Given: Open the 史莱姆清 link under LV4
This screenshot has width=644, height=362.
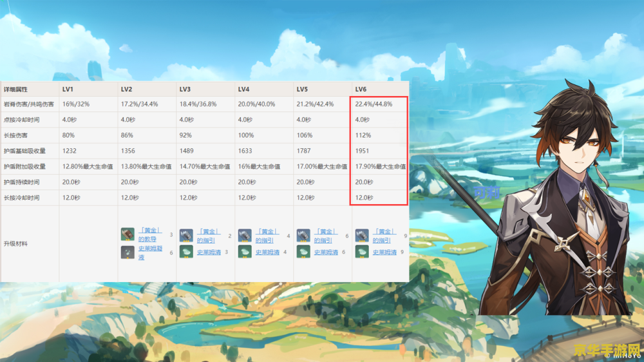Looking at the screenshot, I should tap(267, 252).
